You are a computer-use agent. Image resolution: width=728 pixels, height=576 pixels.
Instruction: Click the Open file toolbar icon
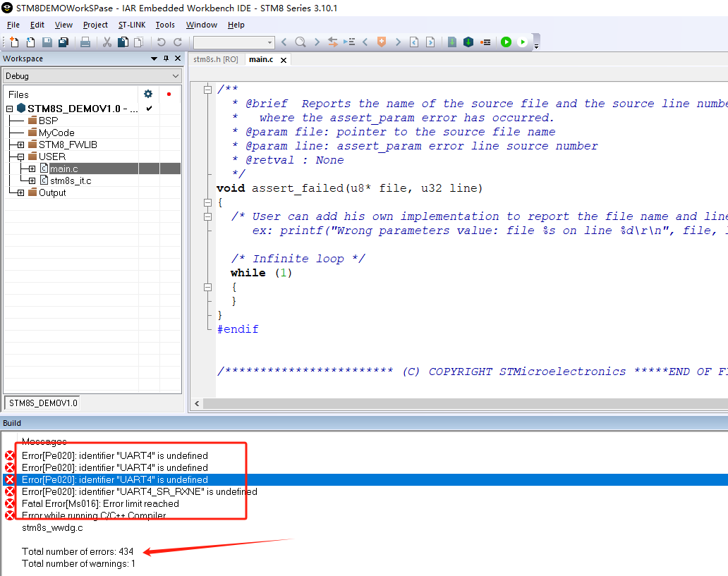click(30, 42)
